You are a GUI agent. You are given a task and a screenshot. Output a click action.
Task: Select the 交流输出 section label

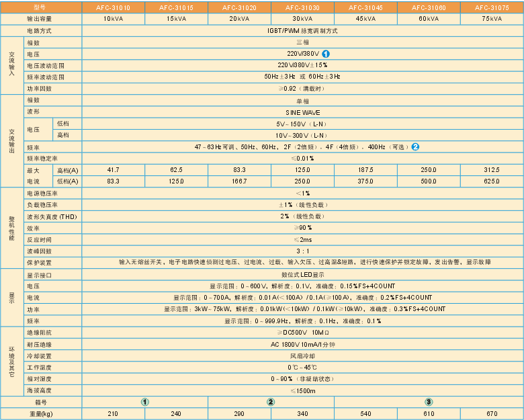point(11,141)
